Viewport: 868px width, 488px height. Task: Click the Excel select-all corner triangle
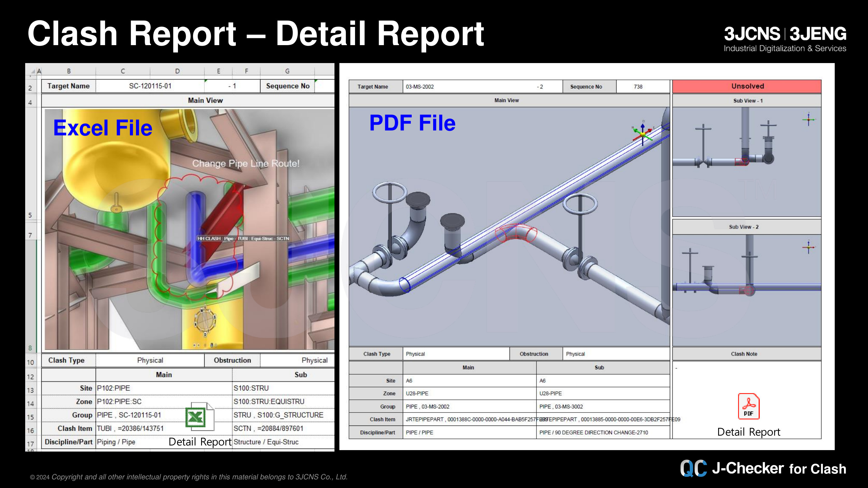[x=33, y=71]
